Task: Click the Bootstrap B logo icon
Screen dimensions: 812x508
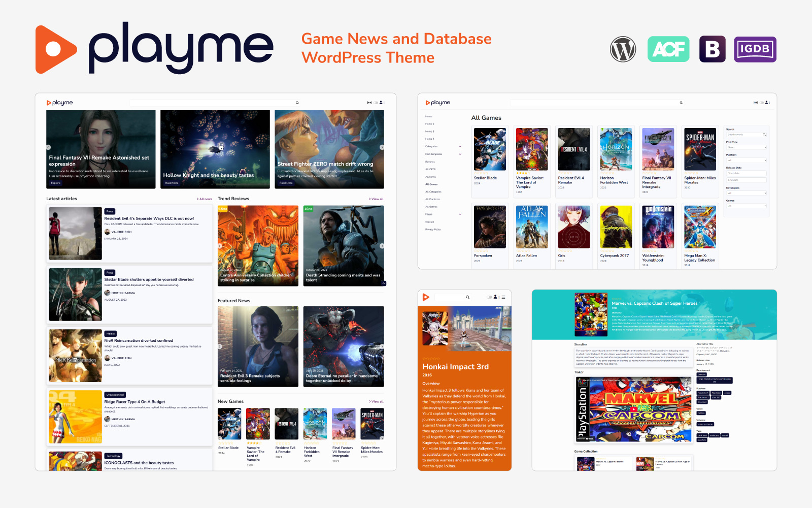Action: point(712,49)
